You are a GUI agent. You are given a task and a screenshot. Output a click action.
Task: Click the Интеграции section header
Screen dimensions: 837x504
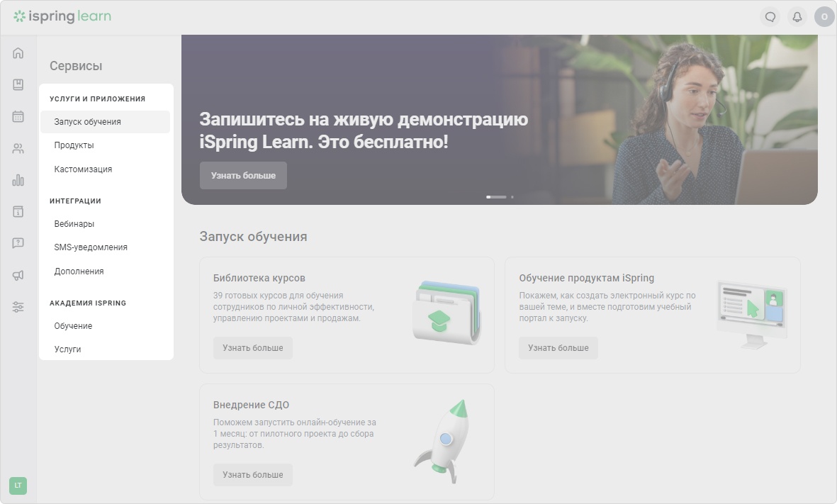75,201
